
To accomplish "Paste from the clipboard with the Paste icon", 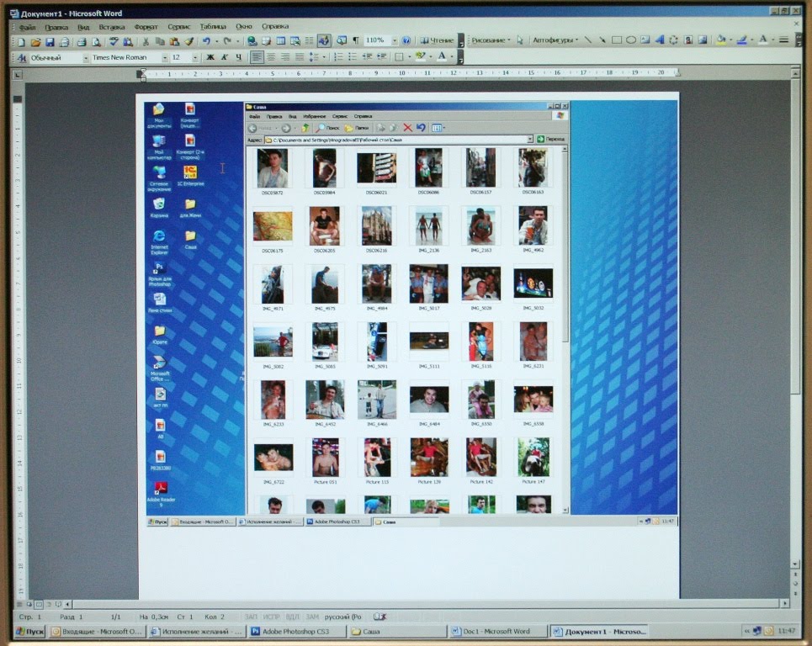I will tap(174, 41).
